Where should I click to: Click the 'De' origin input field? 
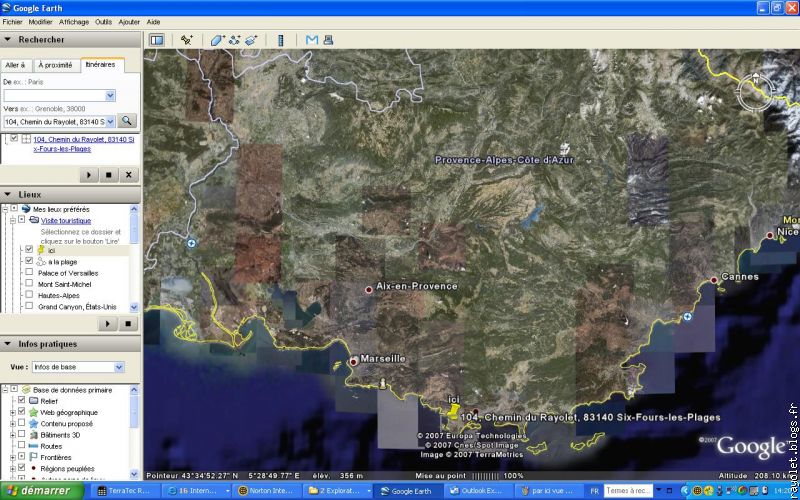pyautogui.click(x=60, y=95)
